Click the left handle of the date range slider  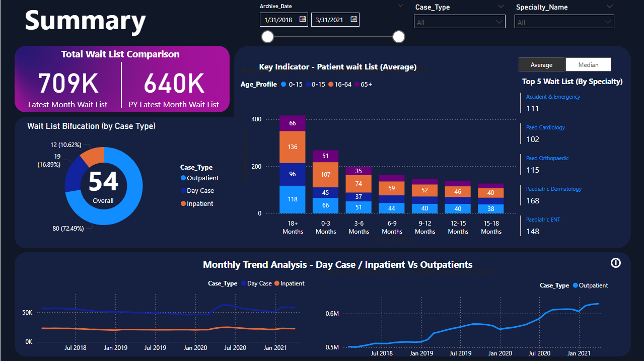click(267, 37)
